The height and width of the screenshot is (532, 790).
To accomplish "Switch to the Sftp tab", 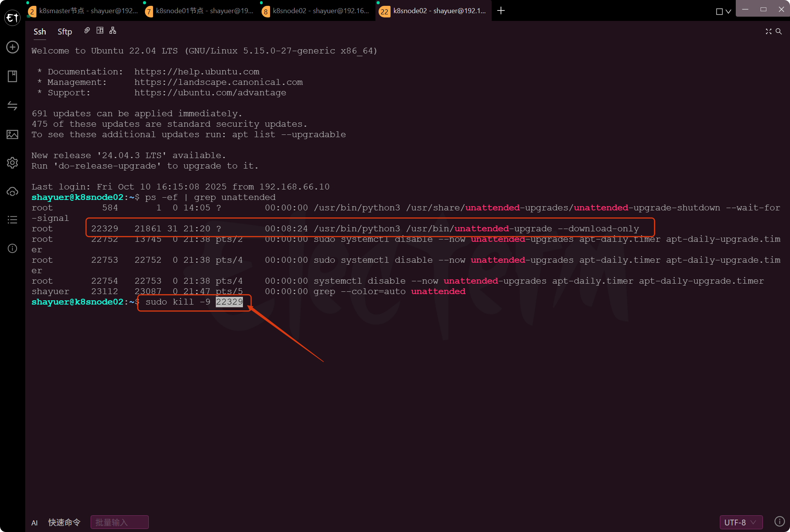I will click(65, 32).
